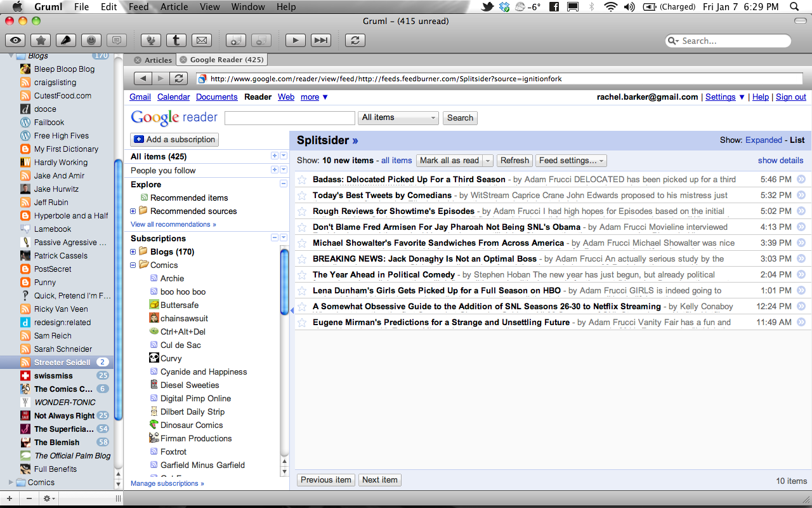The image size is (812, 508).
Task: Star the article with the star toolbar button
Action: (41, 40)
